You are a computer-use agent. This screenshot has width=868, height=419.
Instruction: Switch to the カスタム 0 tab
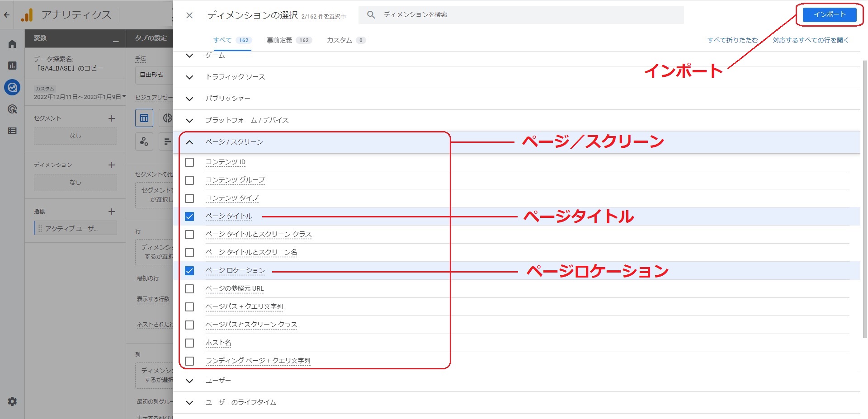coord(346,40)
